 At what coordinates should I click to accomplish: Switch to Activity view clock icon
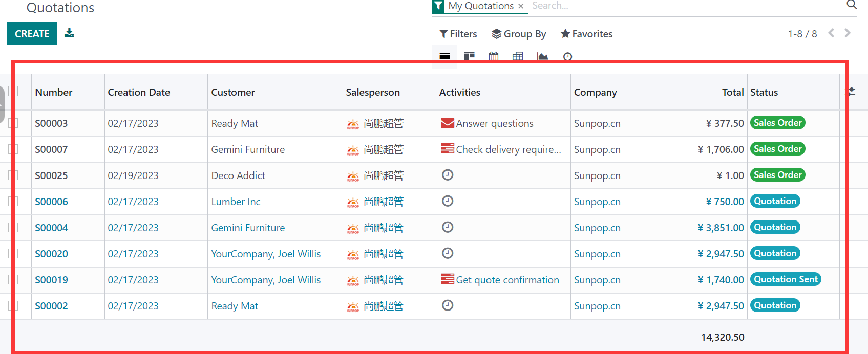pos(567,56)
